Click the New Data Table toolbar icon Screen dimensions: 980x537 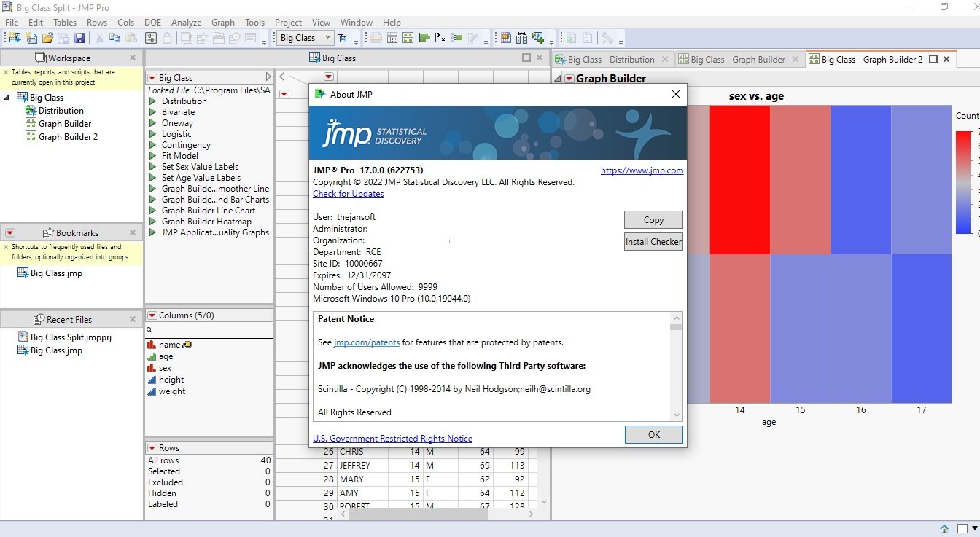15,38
